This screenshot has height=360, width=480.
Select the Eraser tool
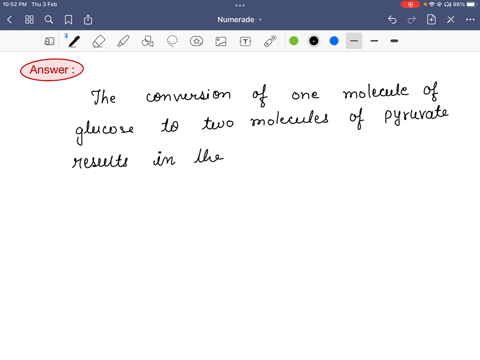click(99, 41)
